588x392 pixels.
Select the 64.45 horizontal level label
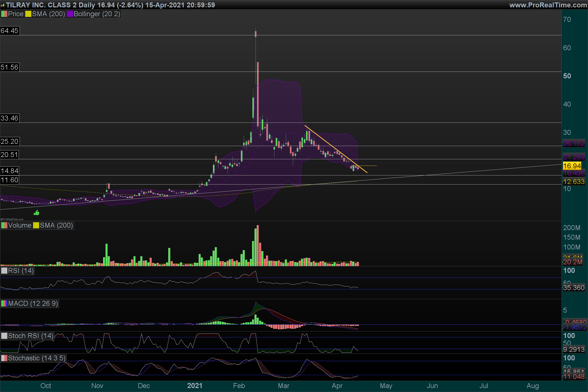pyautogui.click(x=10, y=31)
